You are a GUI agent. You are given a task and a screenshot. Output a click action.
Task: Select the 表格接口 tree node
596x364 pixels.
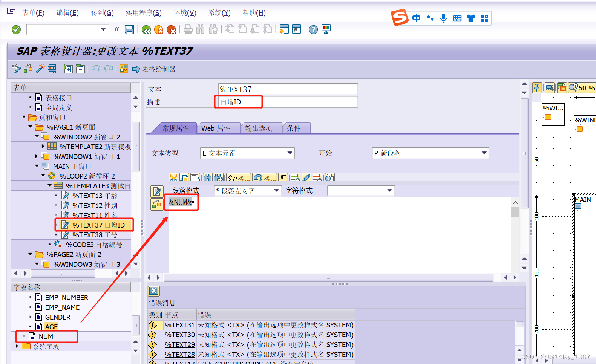(58, 98)
